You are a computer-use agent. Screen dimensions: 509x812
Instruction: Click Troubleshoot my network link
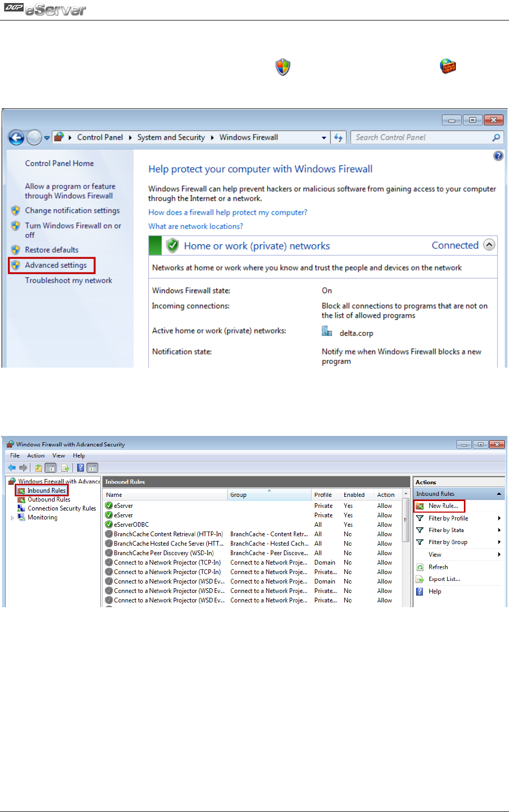(x=69, y=280)
